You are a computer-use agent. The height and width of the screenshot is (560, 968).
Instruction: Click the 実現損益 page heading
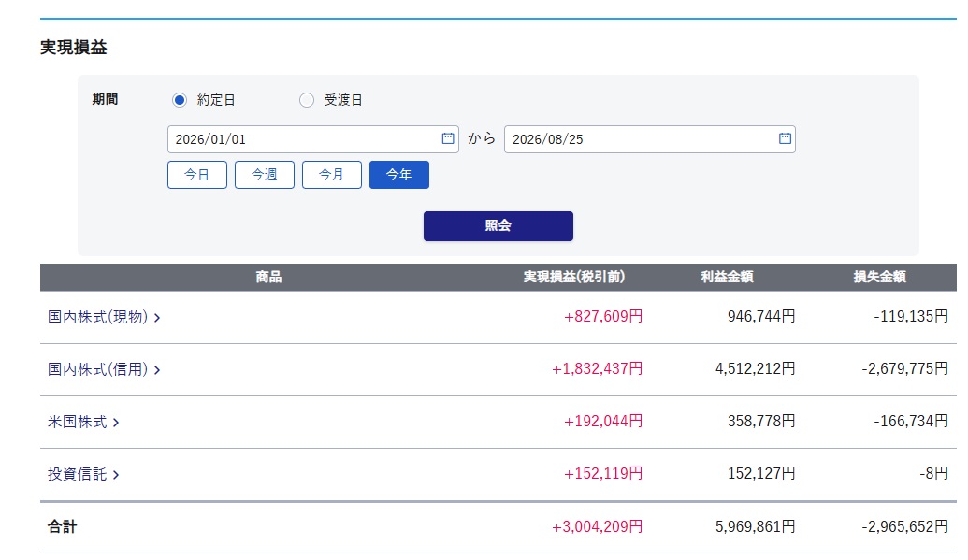pyautogui.click(x=74, y=48)
